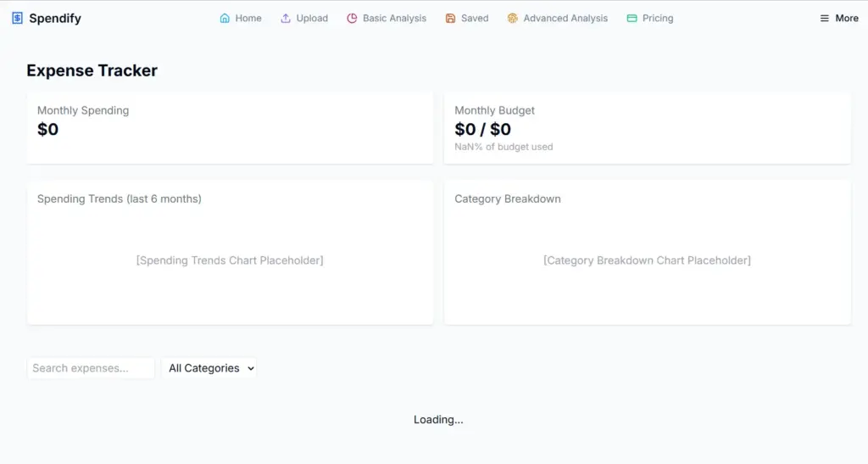
Task: Click the upload arrow icon
Action: [x=286, y=19]
